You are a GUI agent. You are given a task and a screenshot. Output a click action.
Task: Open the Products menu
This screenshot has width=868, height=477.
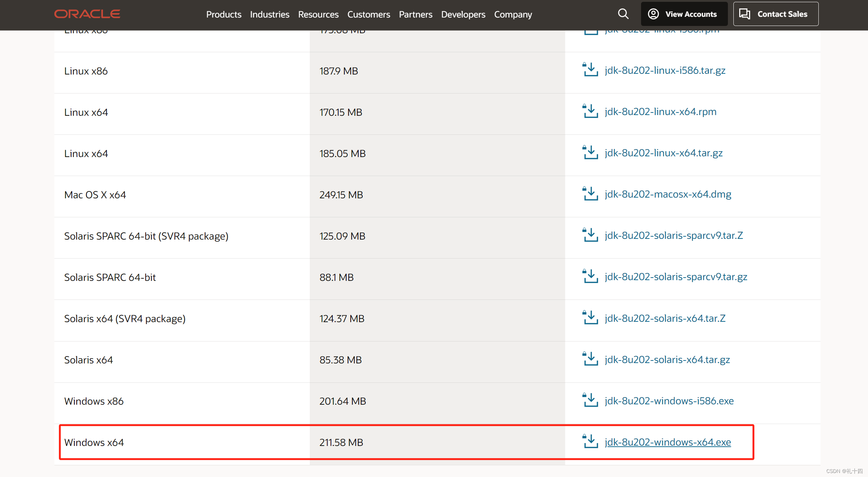224,14
